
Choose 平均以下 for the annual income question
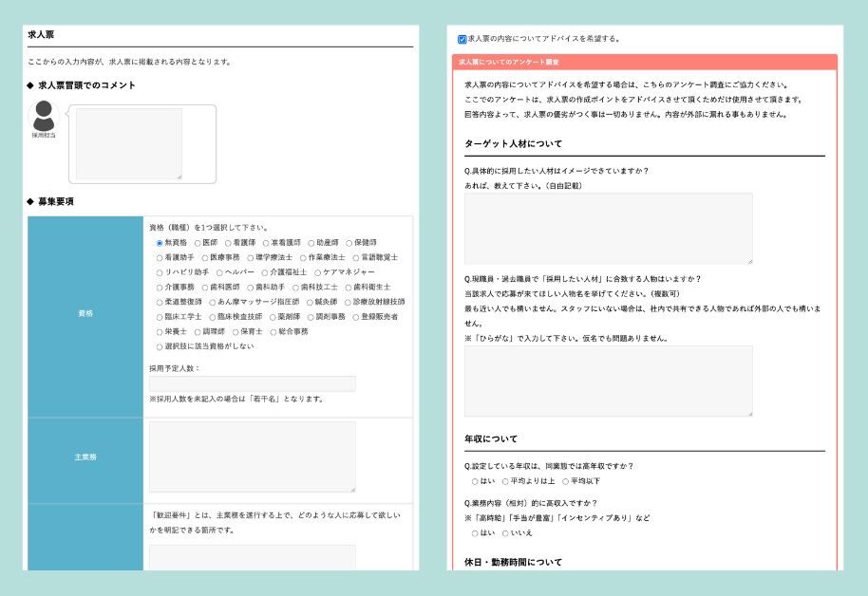pos(566,481)
